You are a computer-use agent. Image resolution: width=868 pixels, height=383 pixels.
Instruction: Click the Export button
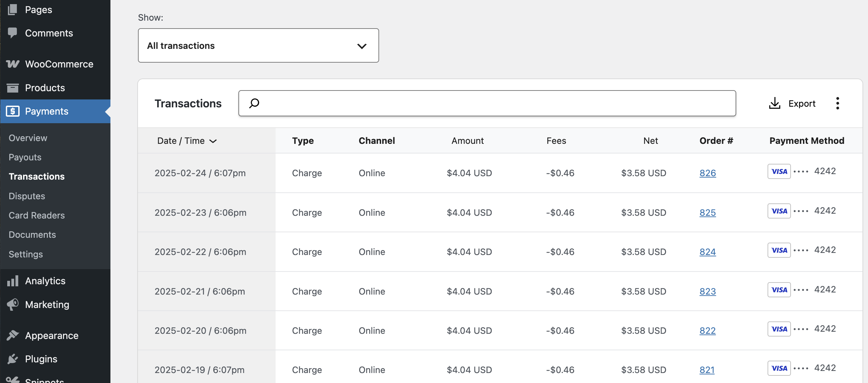793,103
